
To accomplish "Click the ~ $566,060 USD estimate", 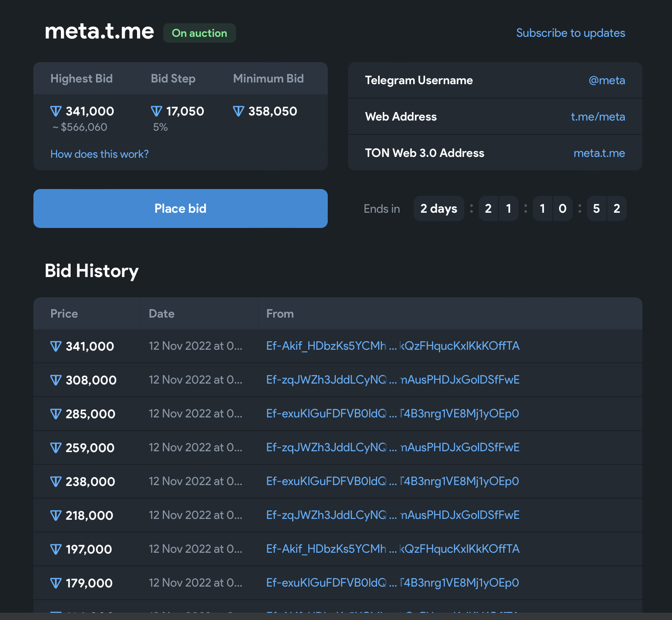I will (x=80, y=127).
